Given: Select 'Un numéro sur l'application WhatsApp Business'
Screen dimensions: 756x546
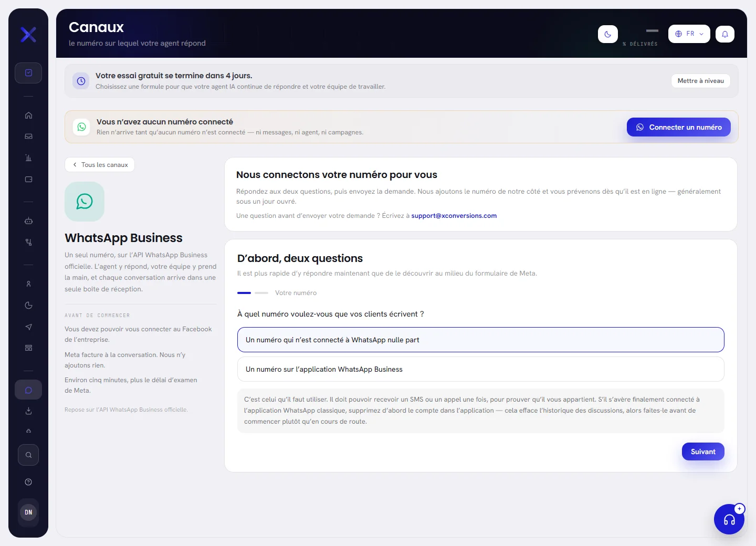Looking at the screenshot, I should click(x=481, y=369).
